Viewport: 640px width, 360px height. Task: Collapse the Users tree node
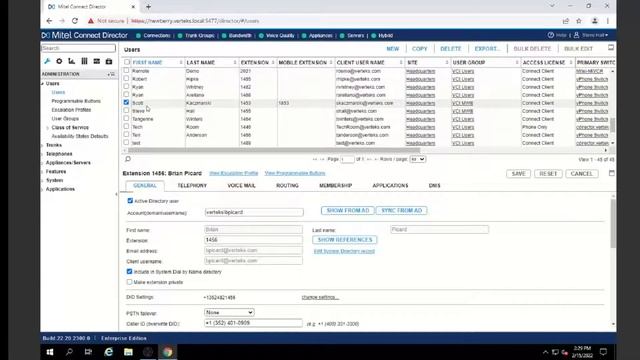coord(42,84)
